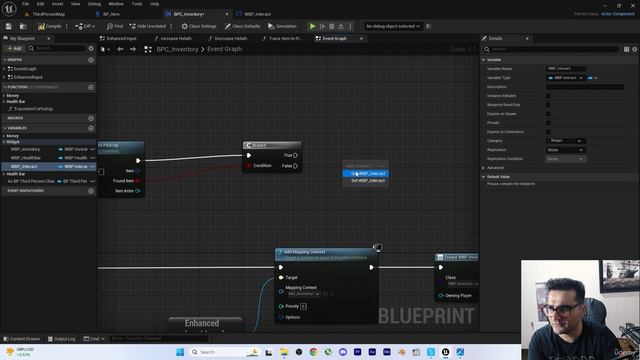Click the Found Item red output pin

[138, 180]
